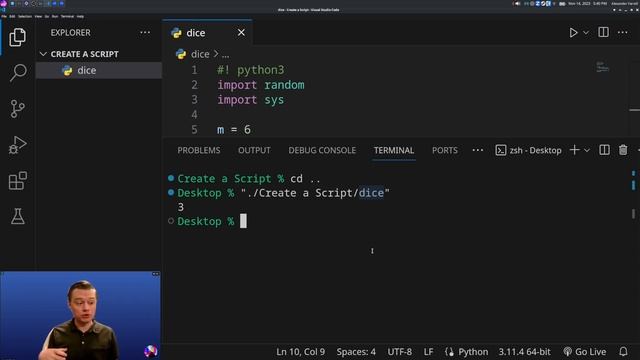
Task: Open the run options dropdown arrow
Action: pos(586,33)
